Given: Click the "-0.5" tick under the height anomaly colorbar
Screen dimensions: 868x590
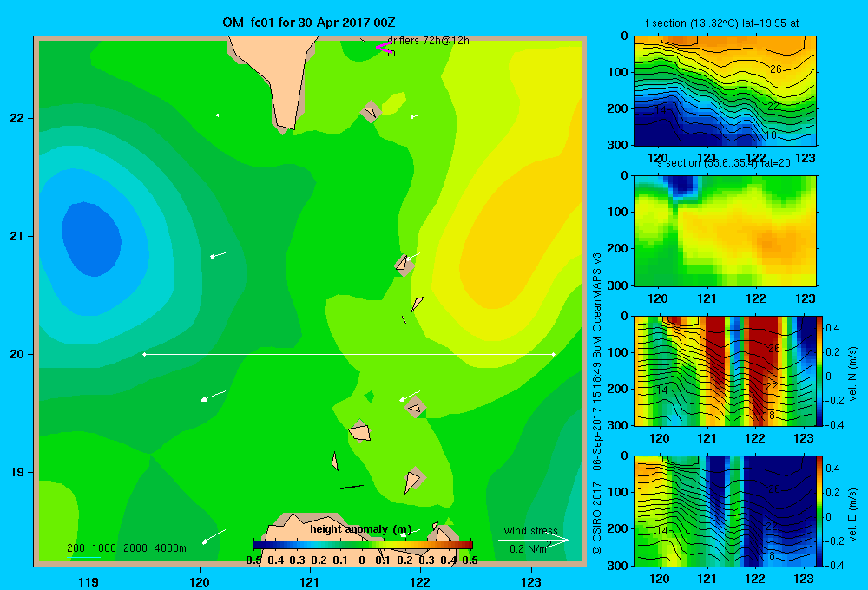Looking at the screenshot, I should pyautogui.click(x=252, y=560).
